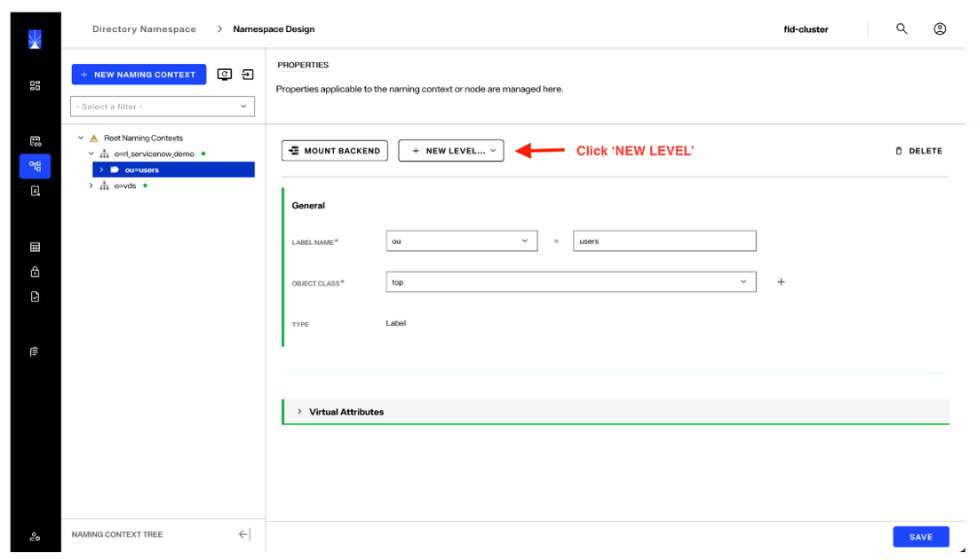
Task: Click the Root Naming Contexts label
Action: tap(143, 138)
